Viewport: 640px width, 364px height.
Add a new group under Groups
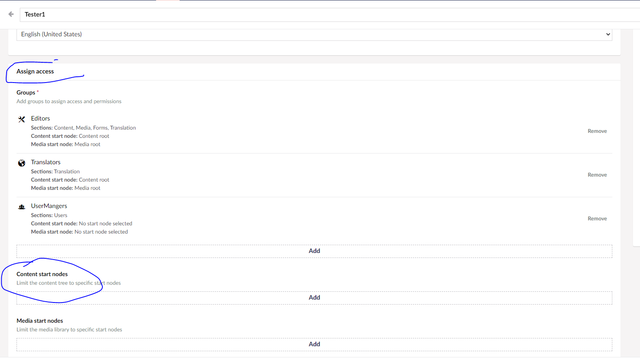pyautogui.click(x=314, y=251)
